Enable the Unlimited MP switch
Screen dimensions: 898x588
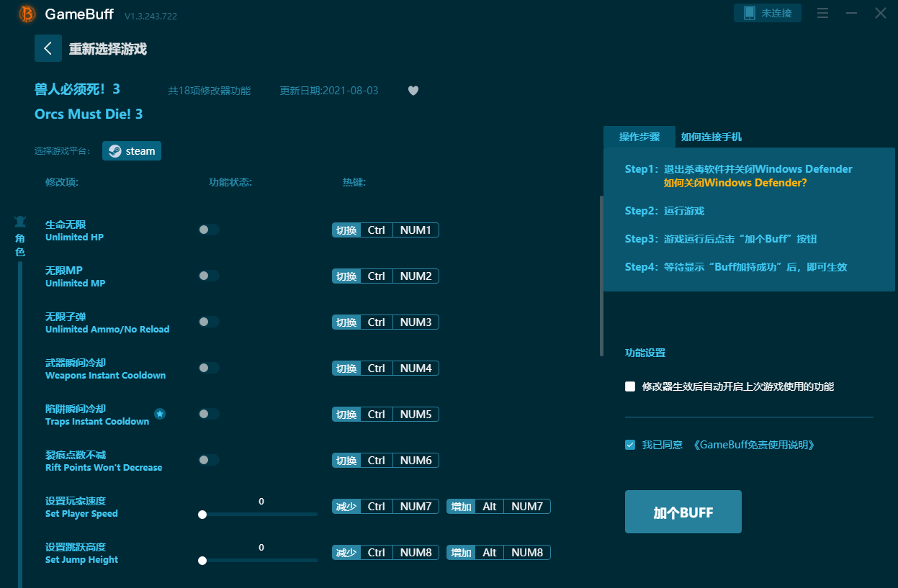pyautogui.click(x=209, y=276)
